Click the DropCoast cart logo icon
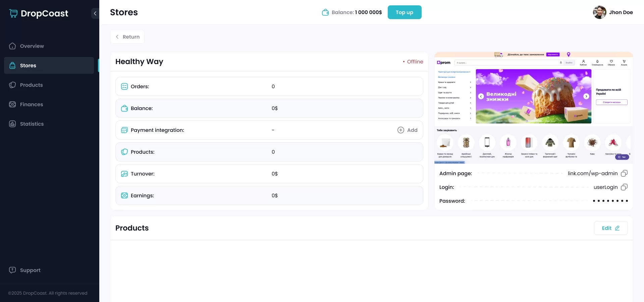This screenshot has width=644, height=302. tap(13, 13)
